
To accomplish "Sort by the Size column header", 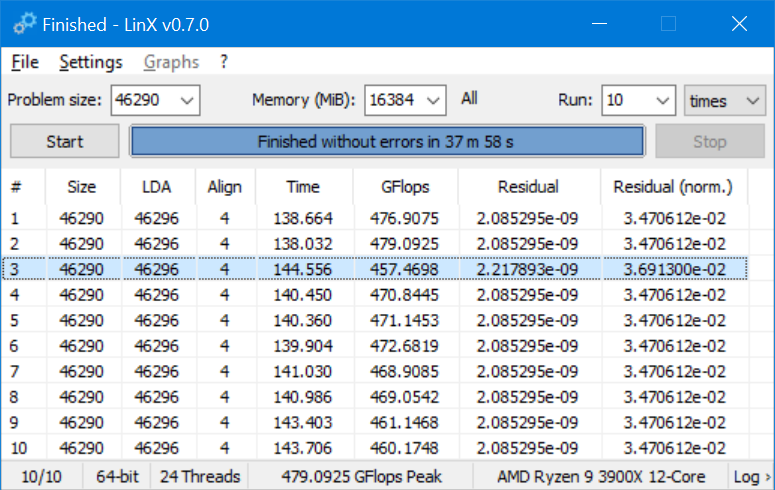I will (82, 187).
